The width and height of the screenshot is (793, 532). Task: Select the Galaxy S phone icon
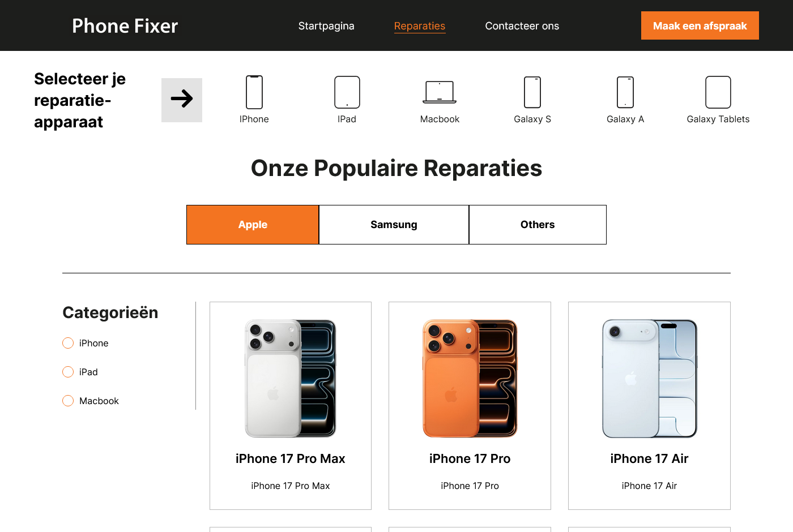[x=532, y=92]
